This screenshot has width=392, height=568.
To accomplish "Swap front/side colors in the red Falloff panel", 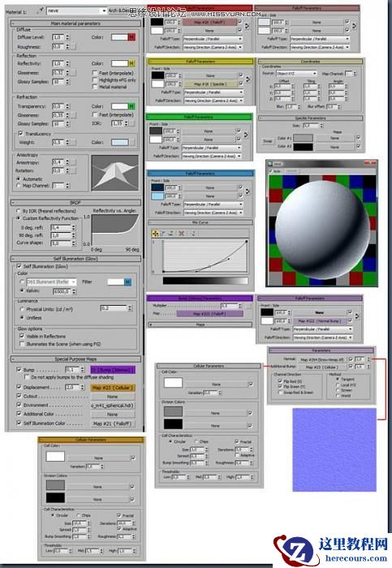I will point(247,26).
